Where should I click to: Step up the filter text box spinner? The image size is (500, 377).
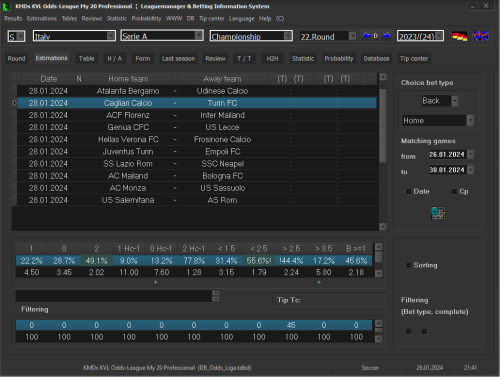tap(216, 293)
